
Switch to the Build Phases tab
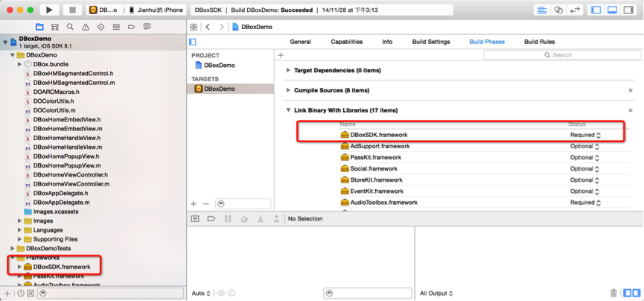tap(487, 42)
